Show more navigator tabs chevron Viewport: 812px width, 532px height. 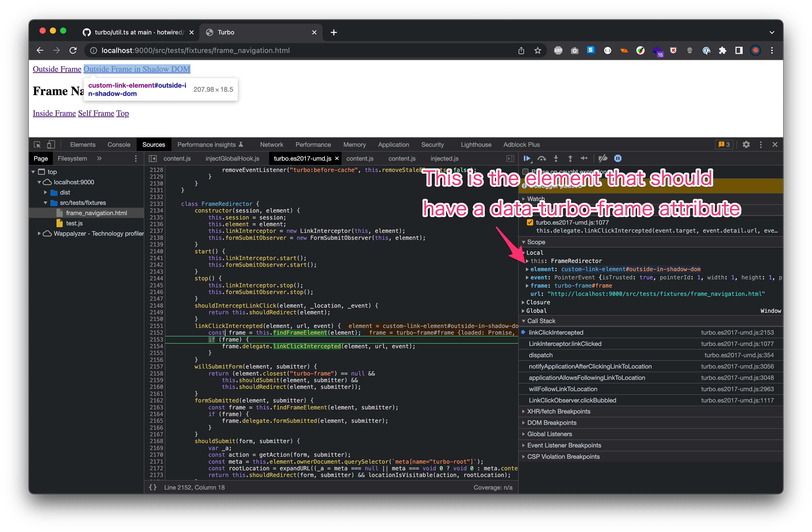(x=99, y=158)
